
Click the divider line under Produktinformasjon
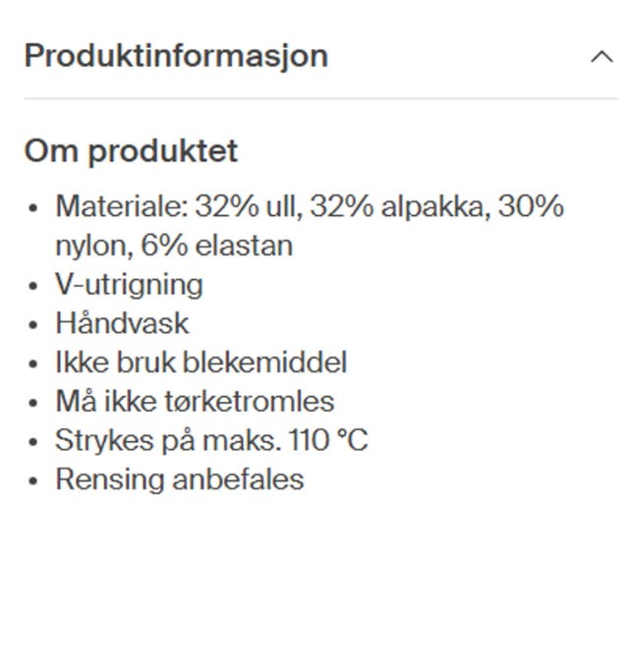tap(320, 98)
